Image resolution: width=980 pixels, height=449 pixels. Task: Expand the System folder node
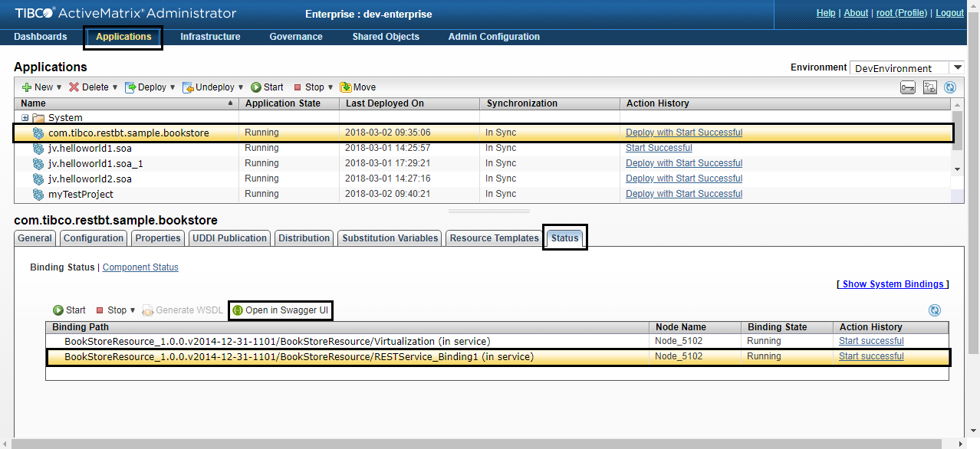point(25,118)
